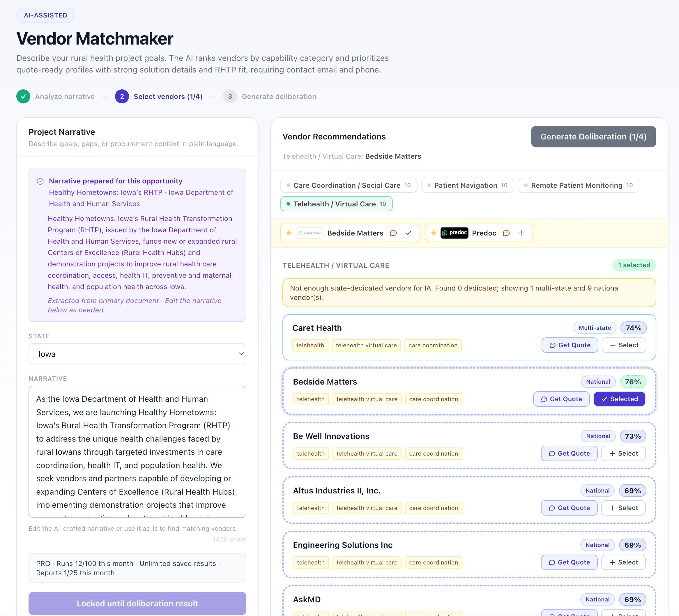Click the PRO runs usage summary box

coord(137,568)
